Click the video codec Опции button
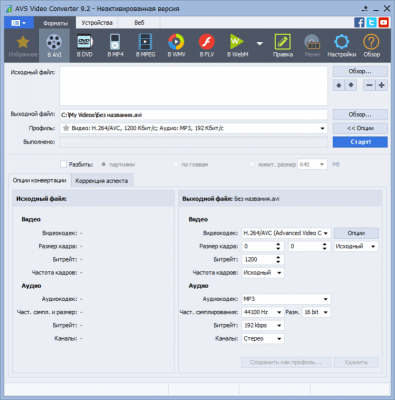395x400 pixels. (356, 233)
